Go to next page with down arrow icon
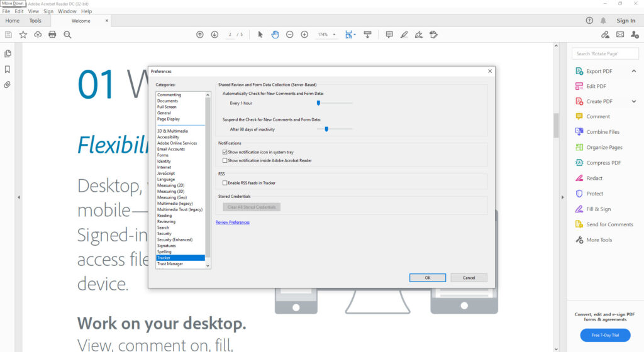644x352 pixels. point(214,35)
